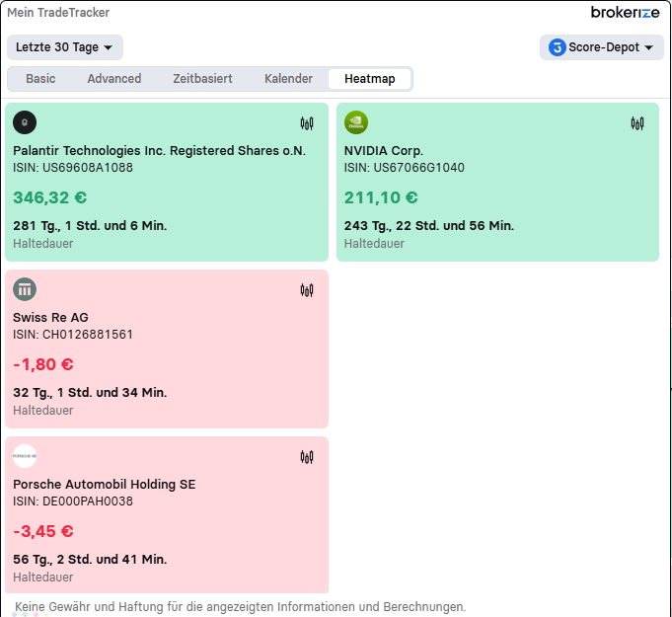Click the brokerize logo
This screenshot has height=617, width=672.
pos(625,13)
